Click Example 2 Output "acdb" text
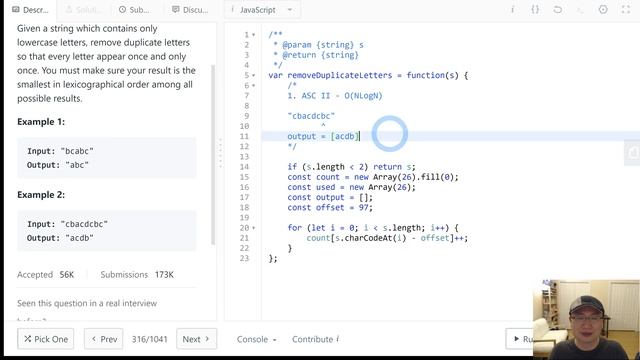The width and height of the screenshot is (640, 360). coord(60,238)
